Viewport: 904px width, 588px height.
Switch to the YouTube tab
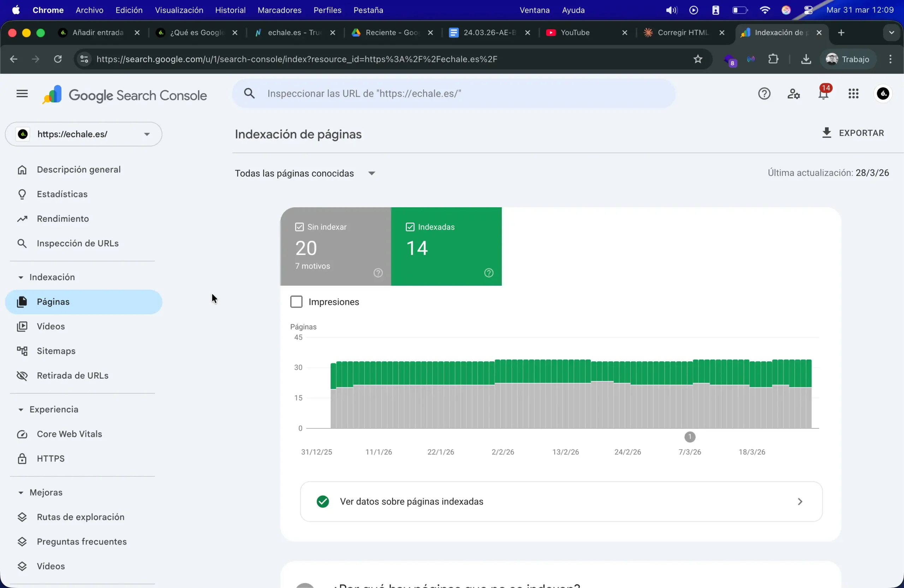tap(577, 32)
